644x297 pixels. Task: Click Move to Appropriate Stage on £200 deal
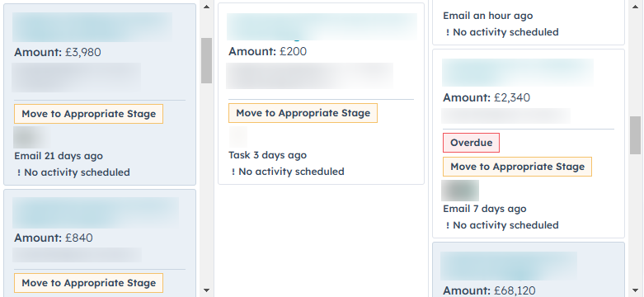(303, 113)
